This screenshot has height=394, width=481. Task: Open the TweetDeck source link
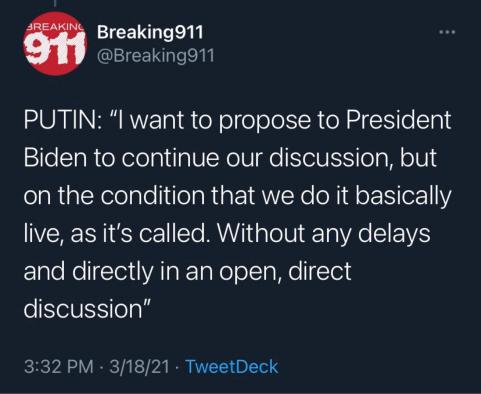[x=231, y=367]
